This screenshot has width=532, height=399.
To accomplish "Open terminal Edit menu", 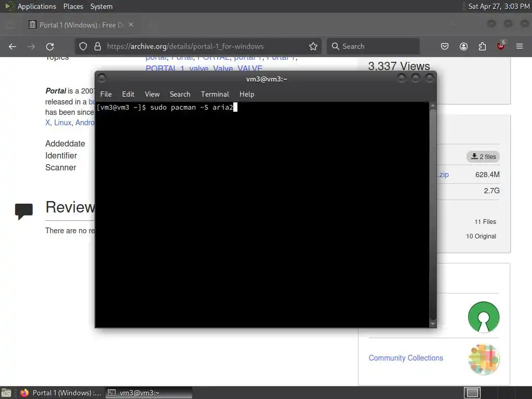I will tap(128, 95).
